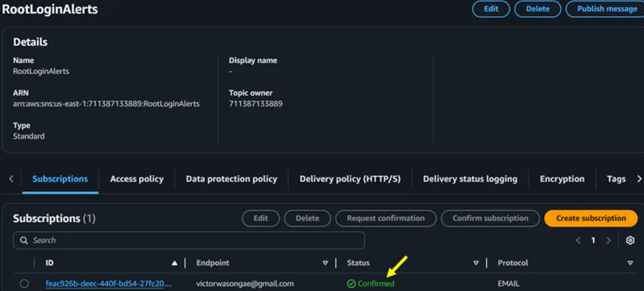Screen dimensions: 644x291
Task: Open the Data protection policy tab
Action: click(x=232, y=179)
